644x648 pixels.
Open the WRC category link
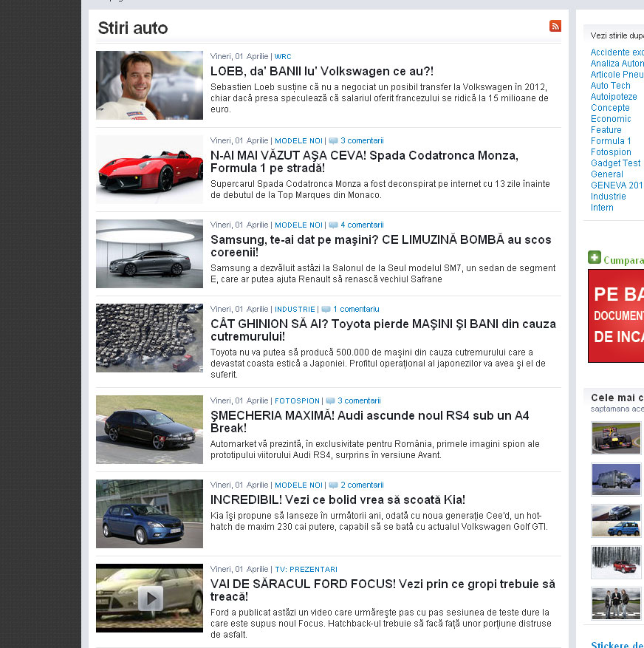pos(283,57)
